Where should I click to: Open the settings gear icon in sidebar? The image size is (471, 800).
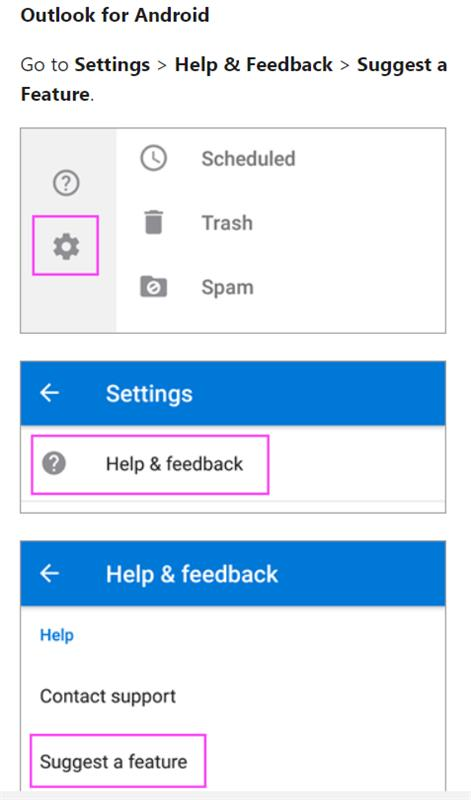pyautogui.click(x=66, y=247)
